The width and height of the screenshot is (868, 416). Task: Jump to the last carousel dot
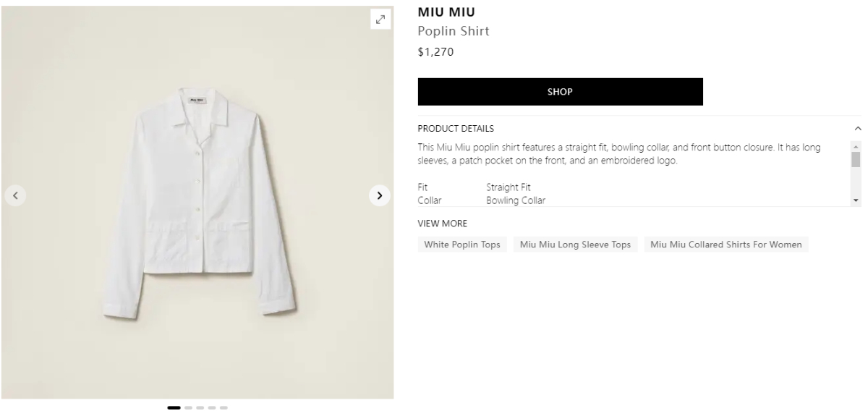tap(224, 408)
